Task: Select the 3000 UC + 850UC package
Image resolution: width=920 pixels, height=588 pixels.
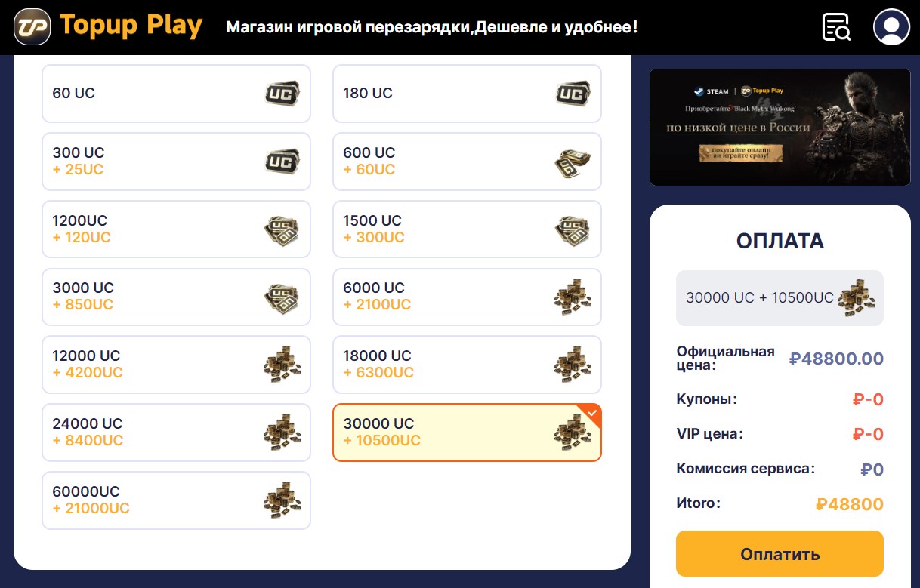Action: [x=176, y=297]
